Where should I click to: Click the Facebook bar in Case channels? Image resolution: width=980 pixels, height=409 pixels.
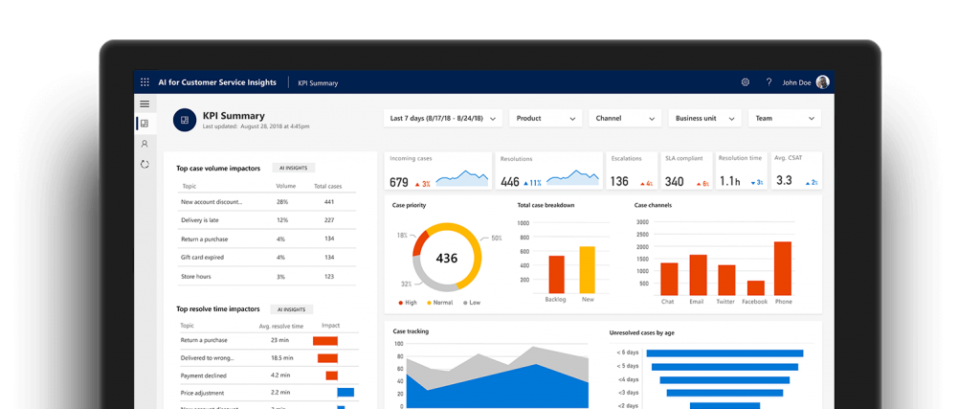tap(755, 288)
